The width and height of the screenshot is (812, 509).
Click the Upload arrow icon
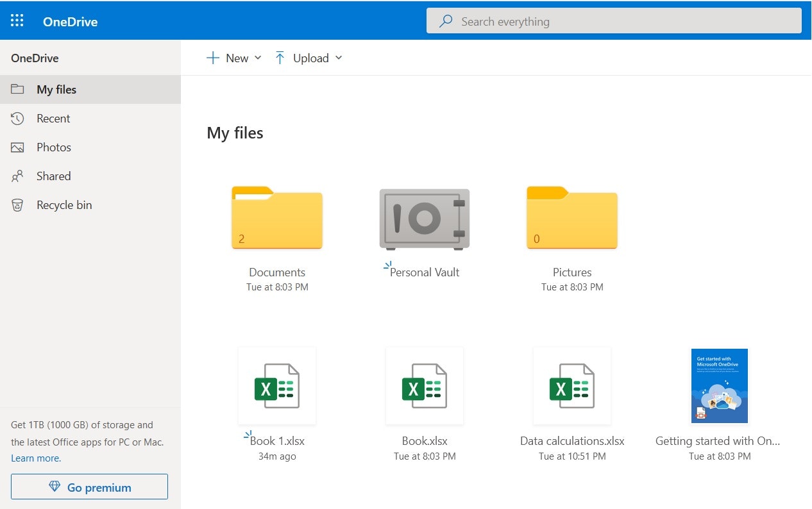[x=280, y=57]
